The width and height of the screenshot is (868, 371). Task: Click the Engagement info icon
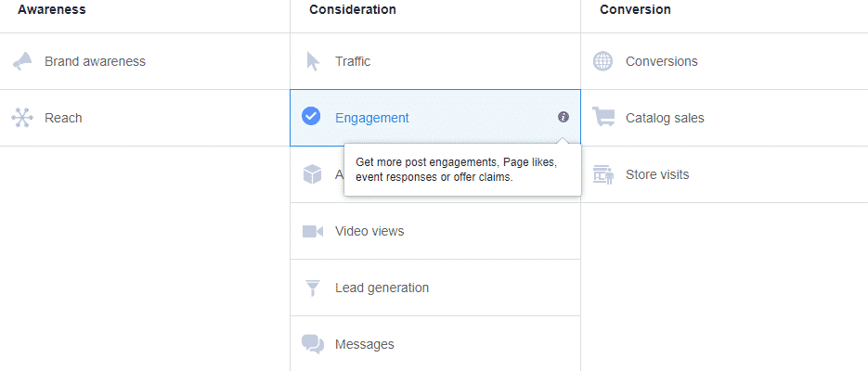click(x=564, y=117)
